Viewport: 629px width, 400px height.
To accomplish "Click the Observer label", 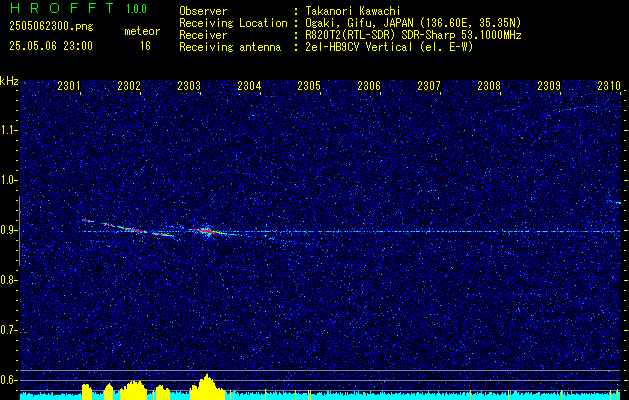I will pos(203,11).
